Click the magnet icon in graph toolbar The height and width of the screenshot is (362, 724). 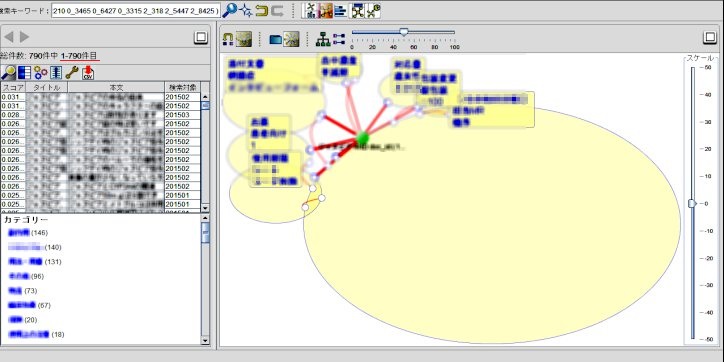[228, 39]
